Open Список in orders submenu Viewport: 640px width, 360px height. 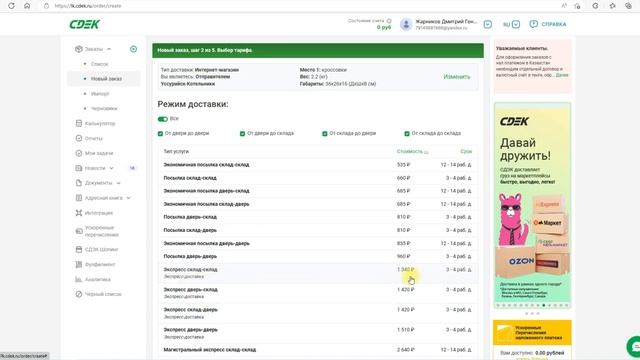click(x=100, y=64)
